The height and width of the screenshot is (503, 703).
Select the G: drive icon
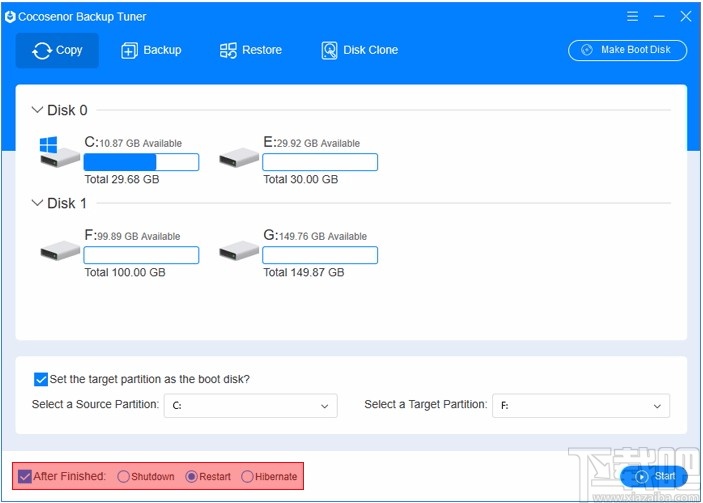tap(239, 250)
